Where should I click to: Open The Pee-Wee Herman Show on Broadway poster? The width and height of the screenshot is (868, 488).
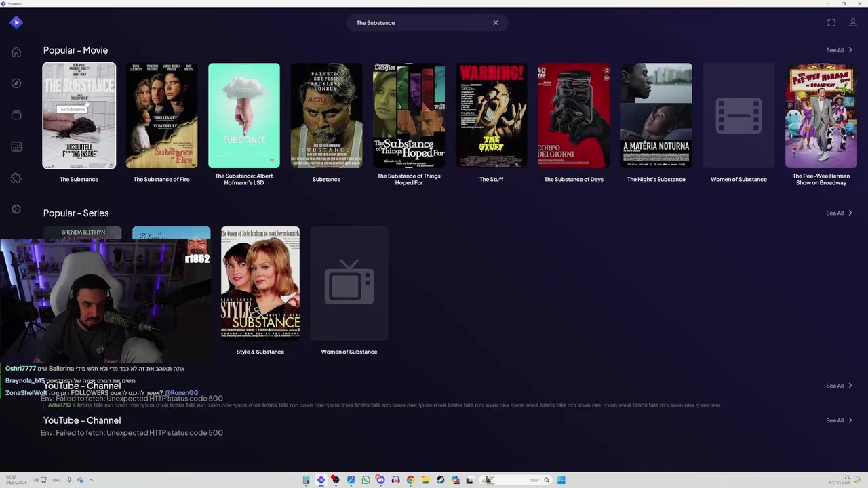tap(821, 116)
